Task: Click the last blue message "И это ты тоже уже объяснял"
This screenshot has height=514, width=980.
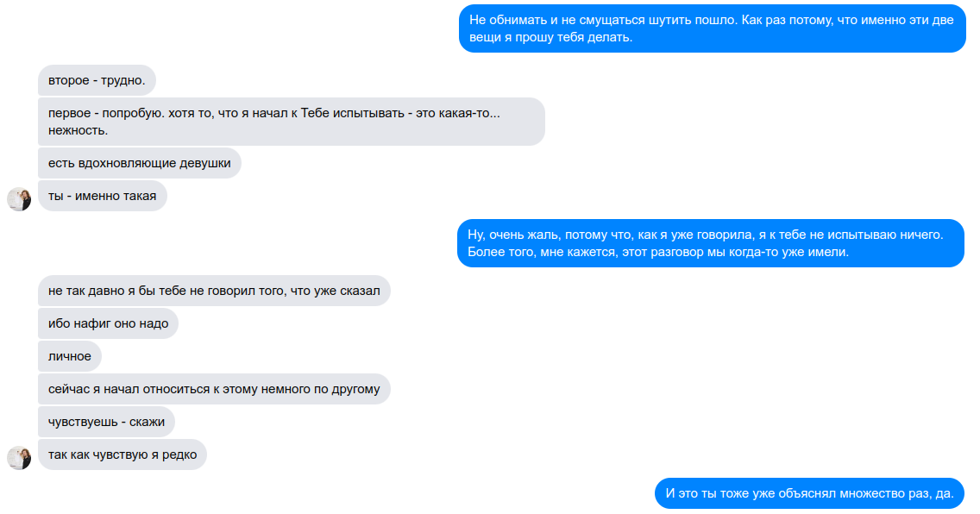Action: (809, 494)
